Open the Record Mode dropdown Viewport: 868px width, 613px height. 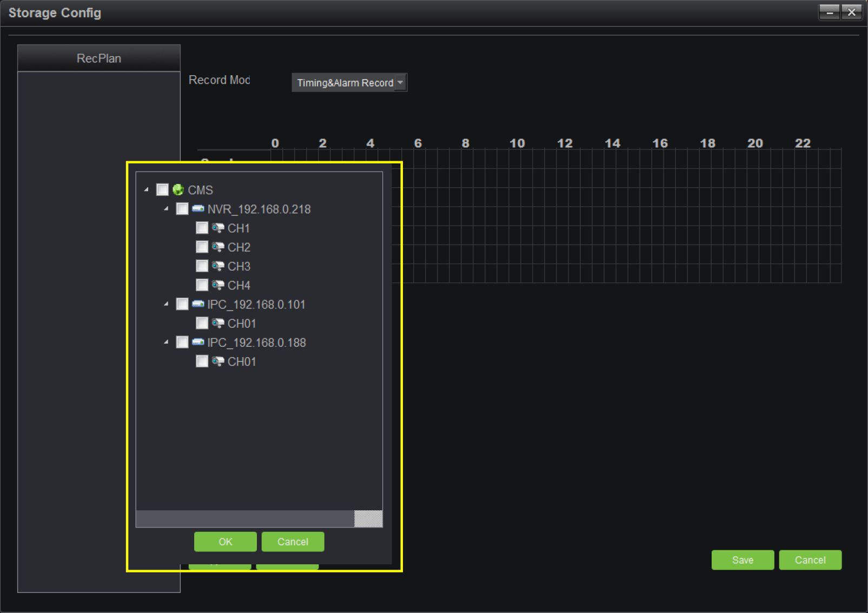click(349, 83)
